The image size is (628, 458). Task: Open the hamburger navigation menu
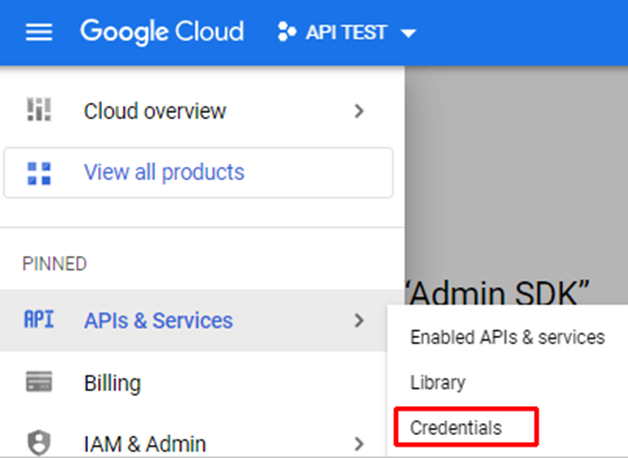pos(38,32)
